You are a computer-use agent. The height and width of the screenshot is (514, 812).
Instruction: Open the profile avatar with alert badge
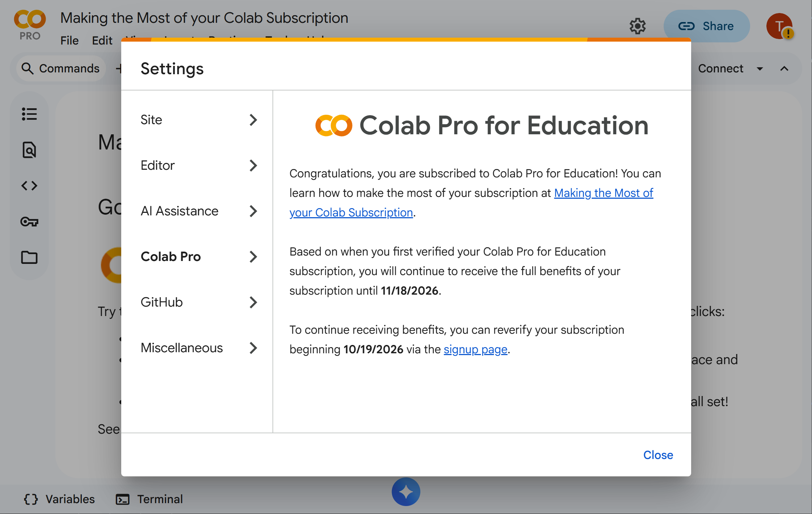[780, 26]
